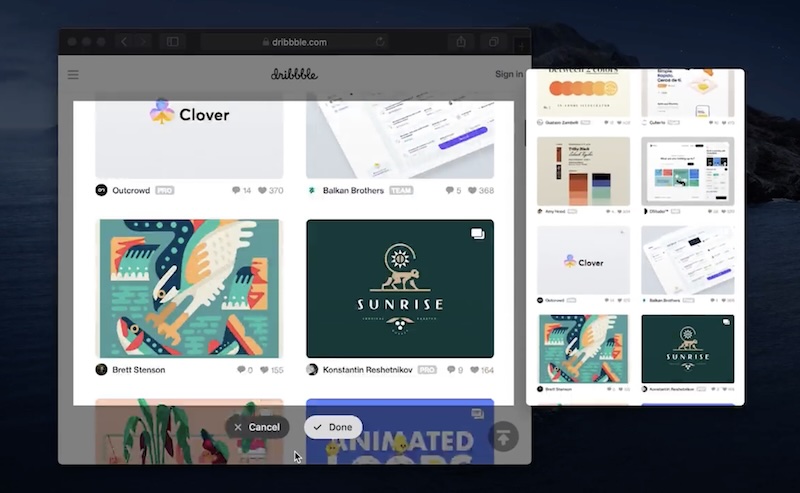The height and width of the screenshot is (493, 800).
Task: Open a new Safari tab
Action: click(521, 45)
